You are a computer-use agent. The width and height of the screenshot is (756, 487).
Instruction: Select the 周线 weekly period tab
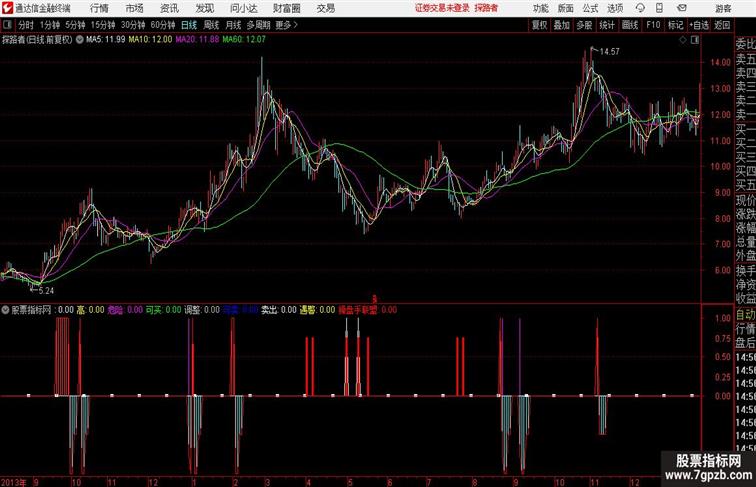tap(211, 25)
